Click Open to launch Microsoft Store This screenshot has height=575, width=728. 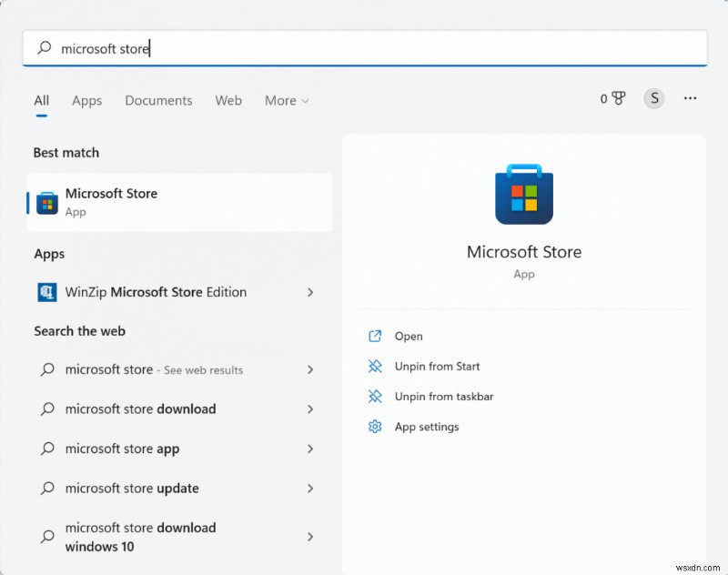pos(409,336)
